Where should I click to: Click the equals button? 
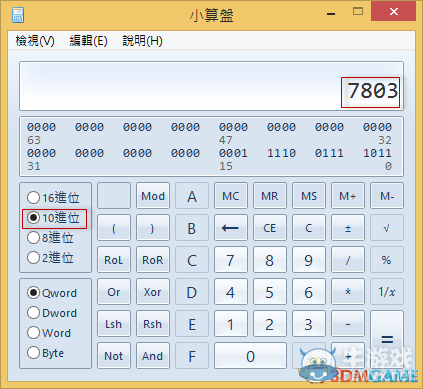387,340
